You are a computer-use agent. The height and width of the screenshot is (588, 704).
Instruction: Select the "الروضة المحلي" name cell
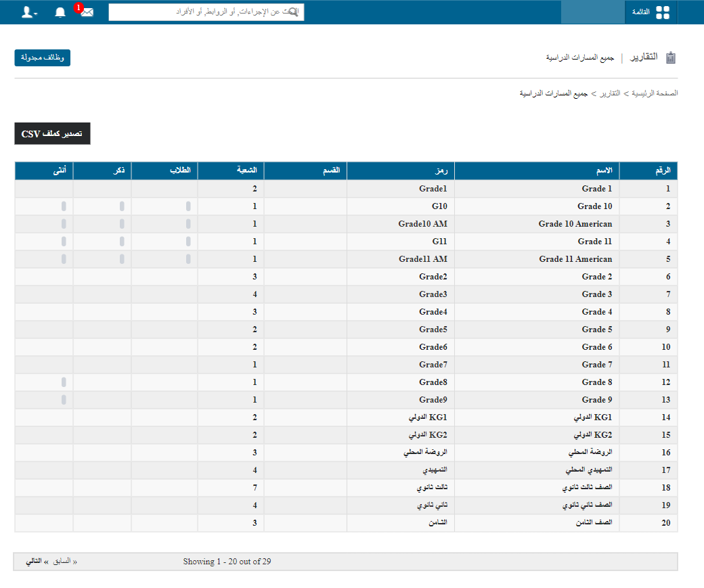pyautogui.click(x=537, y=453)
